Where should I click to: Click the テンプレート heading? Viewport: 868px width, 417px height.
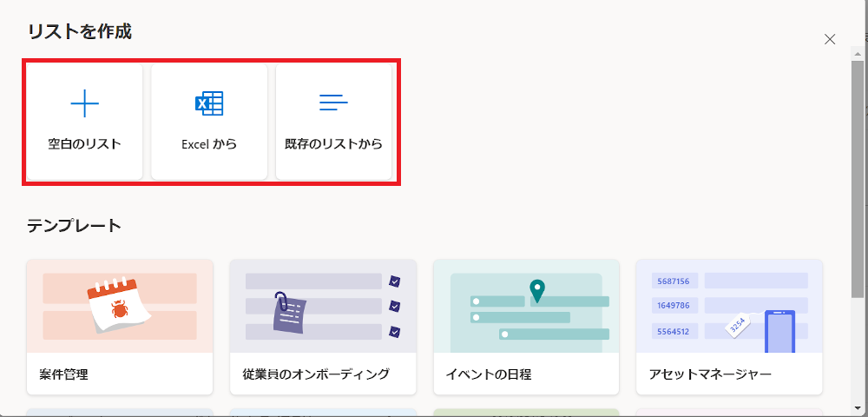click(74, 225)
